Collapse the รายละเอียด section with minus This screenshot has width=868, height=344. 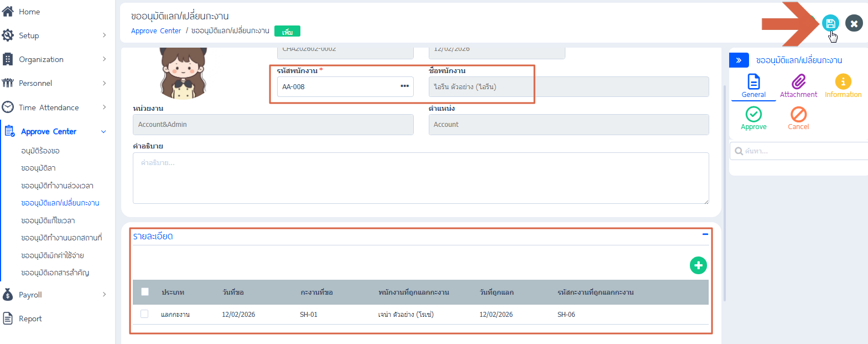[705, 234]
